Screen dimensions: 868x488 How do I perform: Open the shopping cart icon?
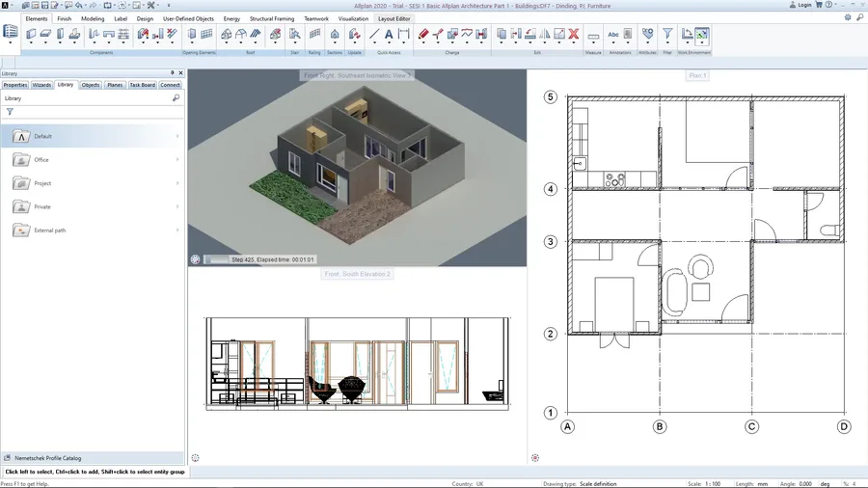[x=819, y=5]
